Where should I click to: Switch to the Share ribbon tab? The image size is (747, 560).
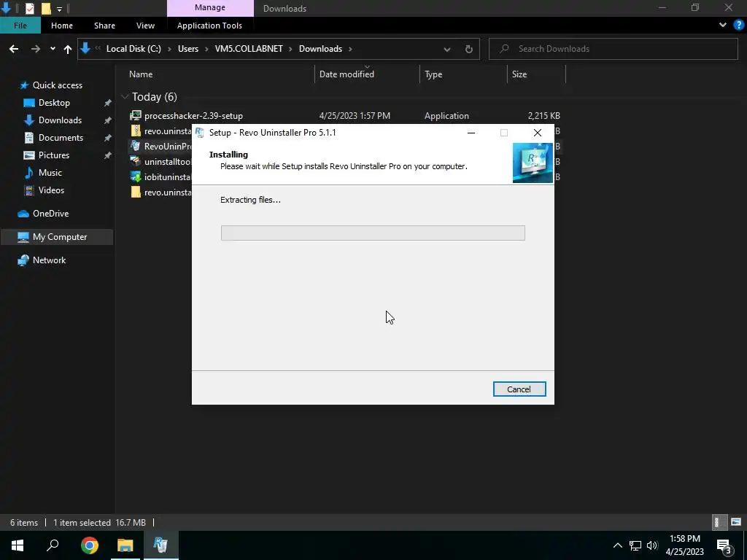[104, 26]
